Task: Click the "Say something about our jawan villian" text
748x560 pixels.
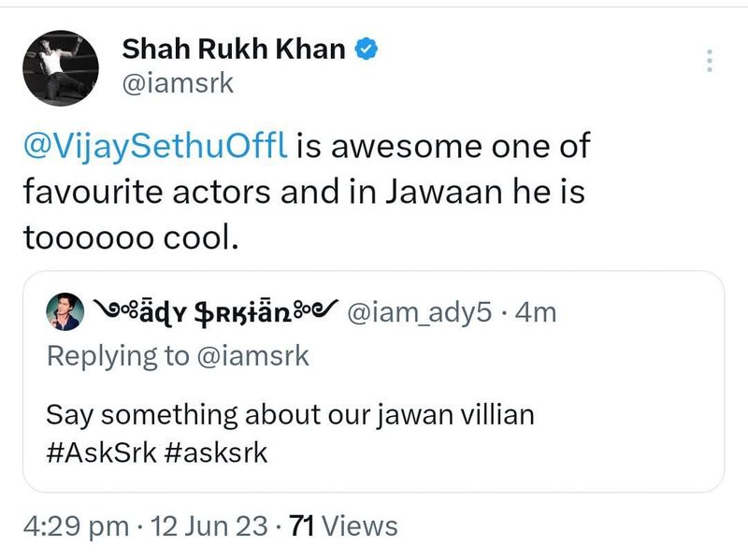Action: [290, 414]
